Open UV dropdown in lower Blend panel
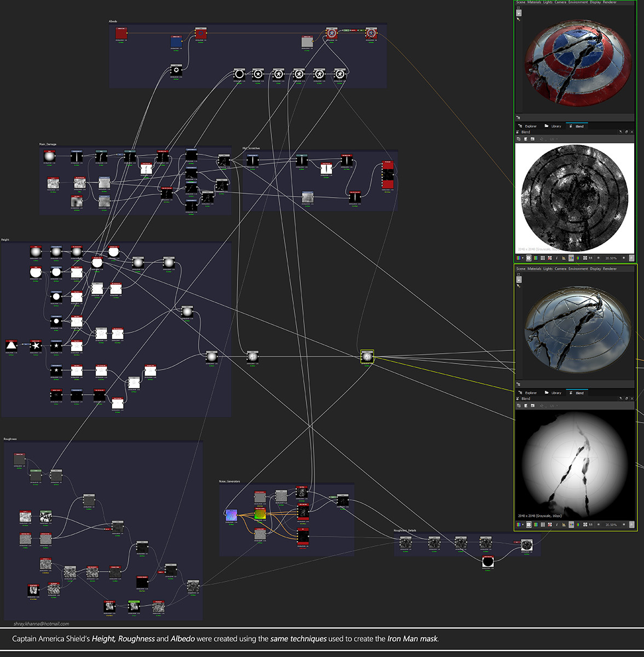This screenshot has width=644, height=657. point(554,406)
